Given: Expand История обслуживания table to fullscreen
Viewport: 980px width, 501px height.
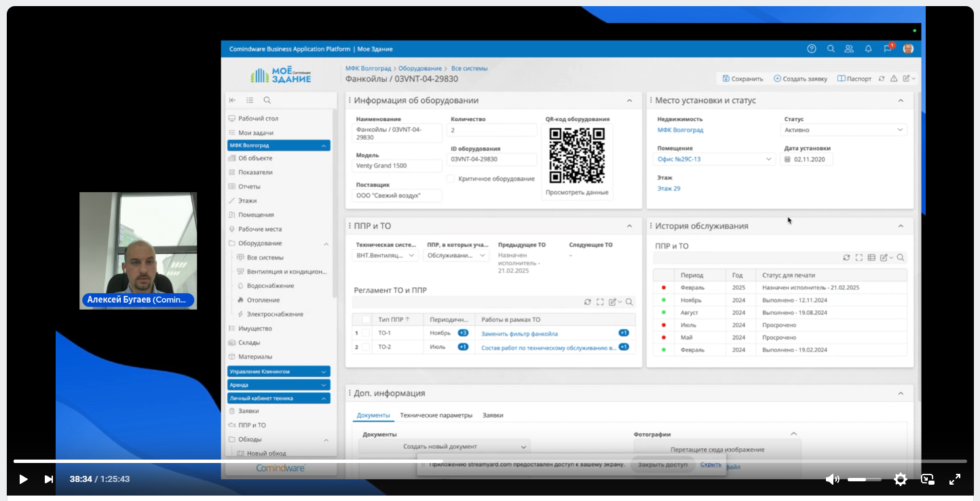Looking at the screenshot, I should pyautogui.click(x=859, y=257).
